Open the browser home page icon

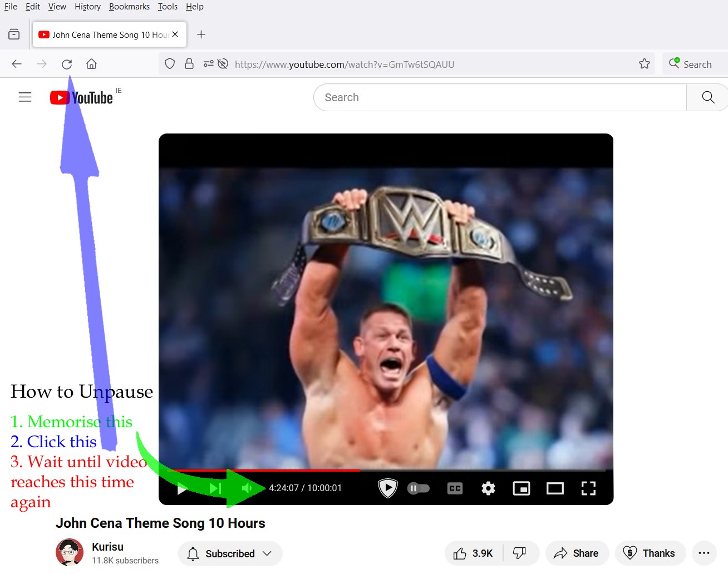pos(92,64)
